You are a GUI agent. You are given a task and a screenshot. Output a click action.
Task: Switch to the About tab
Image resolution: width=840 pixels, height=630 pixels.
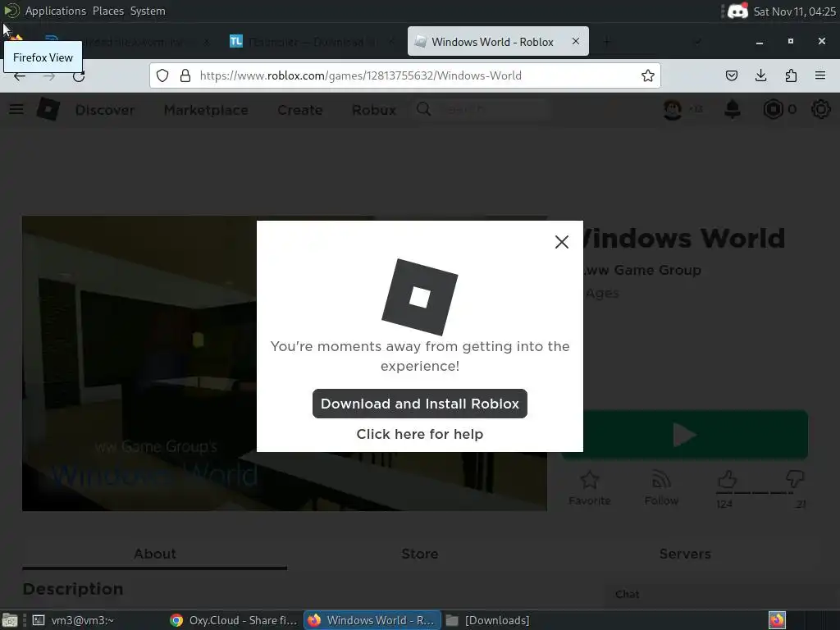155,554
